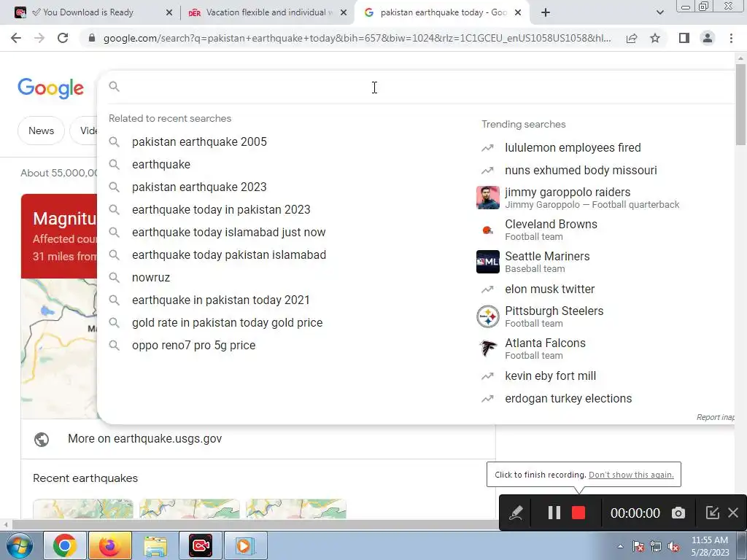
Task: Click the Atlanta Falcons logo
Action: click(x=488, y=349)
